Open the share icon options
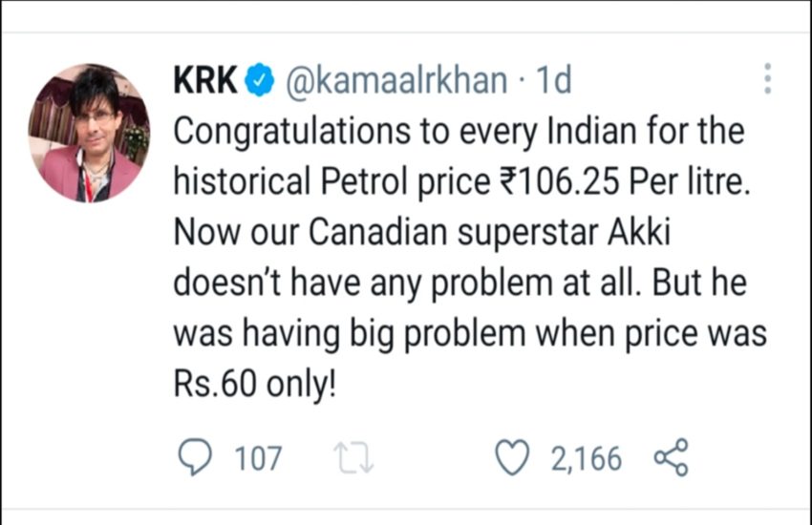Image resolution: width=812 pixels, height=525 pixels. [671, 459]
